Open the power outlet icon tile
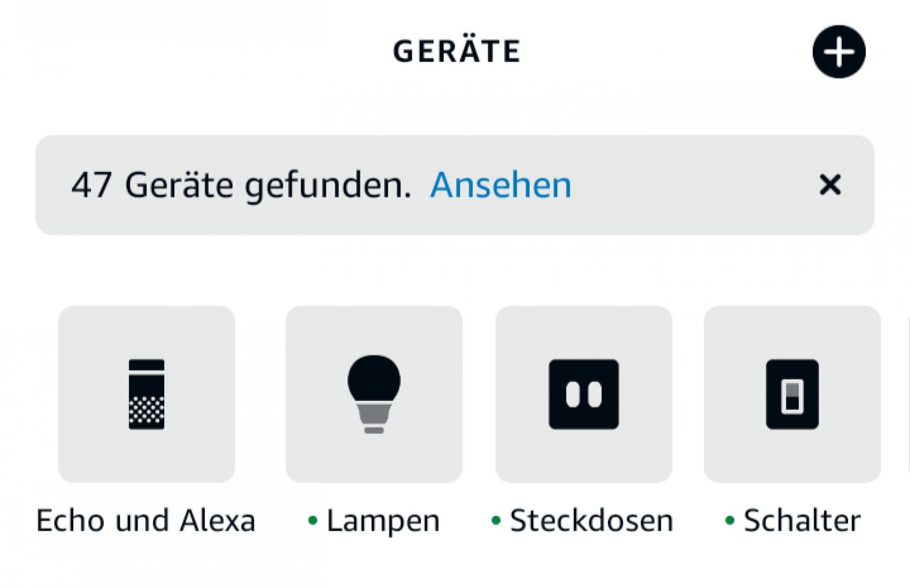The image size is (910, 588). pos(583,394)
